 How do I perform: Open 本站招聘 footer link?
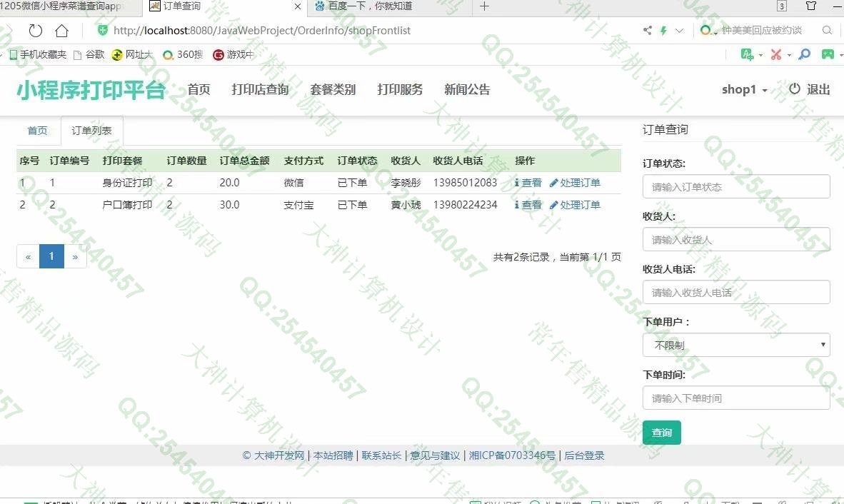coord(333,455)
